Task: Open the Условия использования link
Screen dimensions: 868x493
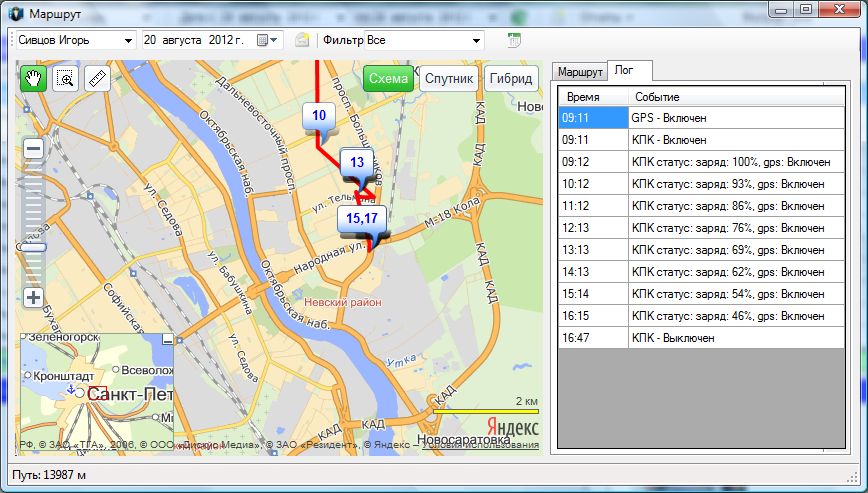Action: point(480,445)
